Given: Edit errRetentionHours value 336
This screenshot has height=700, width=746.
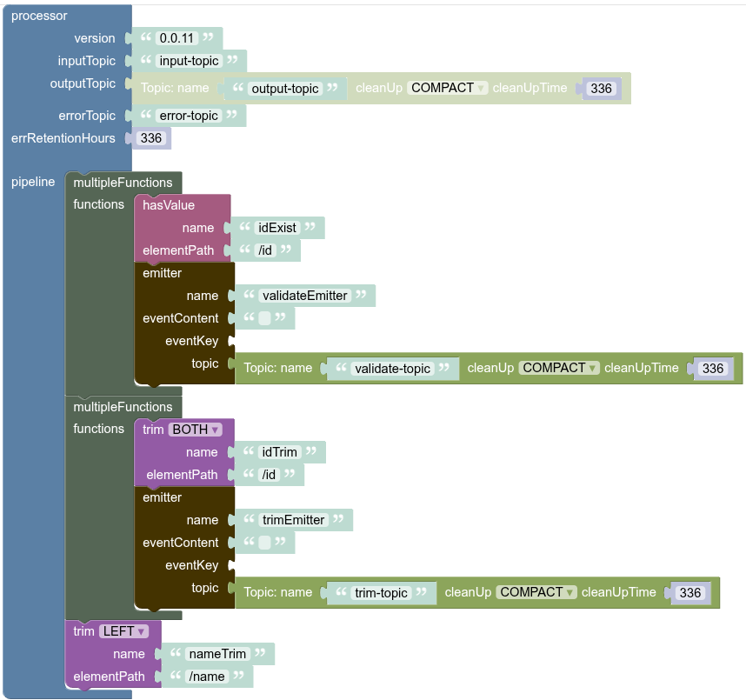Looking at the screenshot, I should (x=151, y=138).
